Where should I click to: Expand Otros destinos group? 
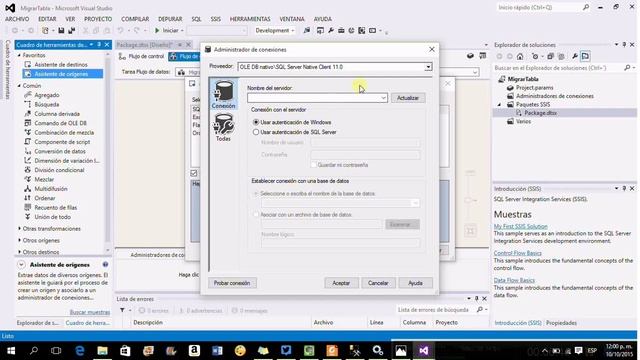pyautogui.click(x=19, y=252)
